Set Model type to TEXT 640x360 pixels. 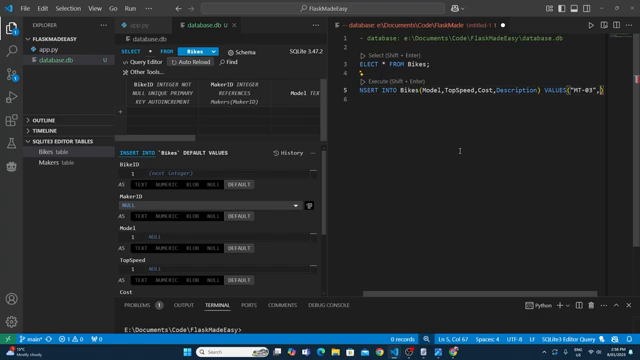[141, 248]
